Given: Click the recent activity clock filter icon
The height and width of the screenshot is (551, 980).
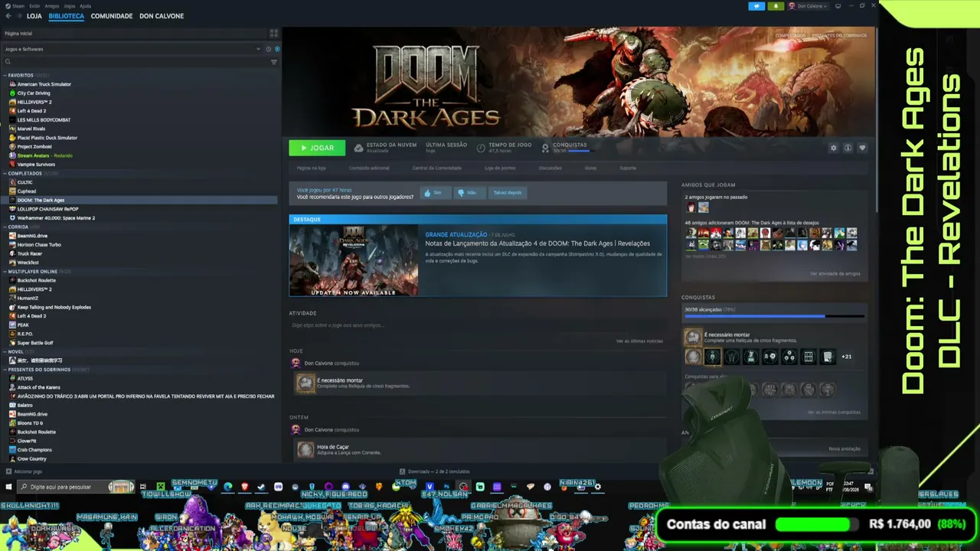Looking at the screenshot, I should [268, 49].
